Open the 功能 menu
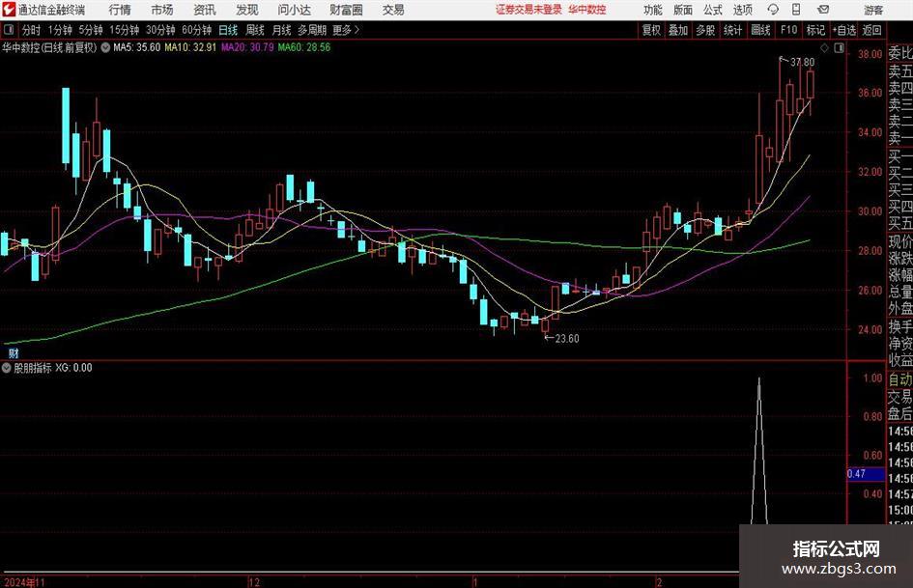This screenshot has height=588, width=913. tap(653, 10)
